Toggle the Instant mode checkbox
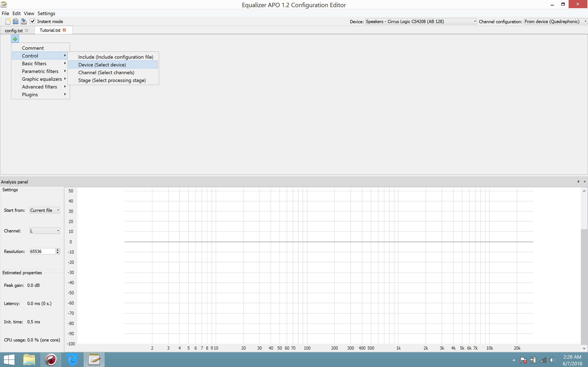The width and height of the screenshot is (588, 367). (32, 21)
